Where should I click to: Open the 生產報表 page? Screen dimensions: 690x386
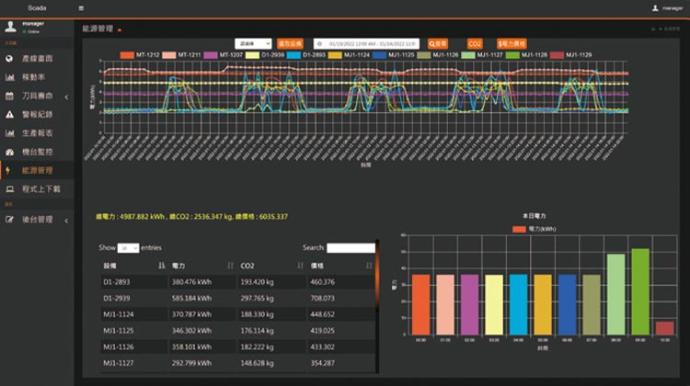pyautogui.click(x=37, y=133)
